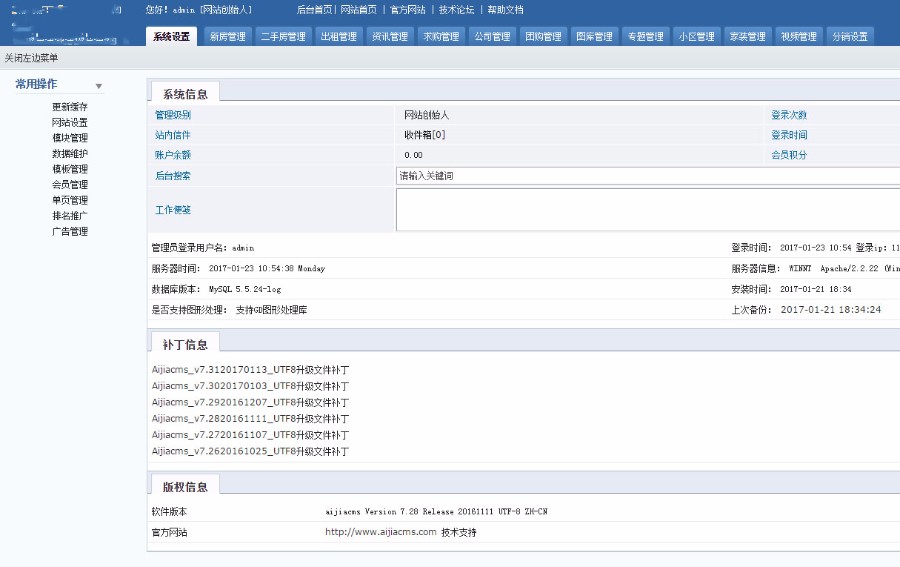Screen dimensions: 900x567
Task: Open 模块管理 in the sidebar
Action: tap(69, 138)
